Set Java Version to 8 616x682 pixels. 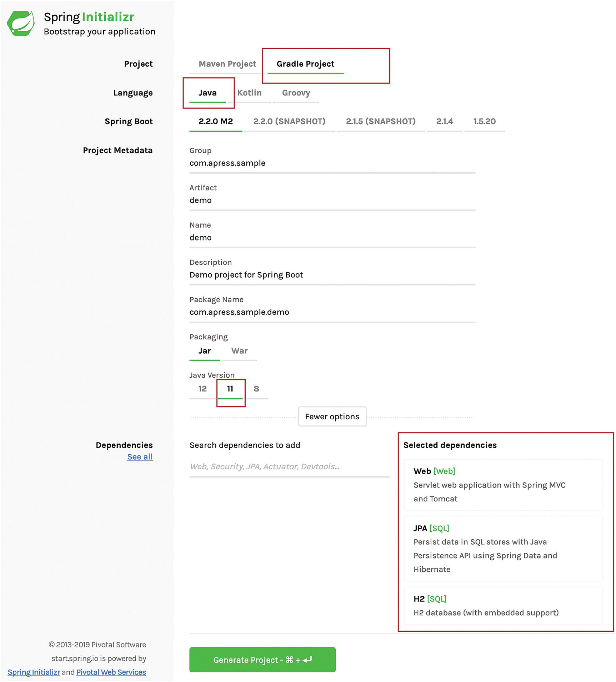click(256, 389)
